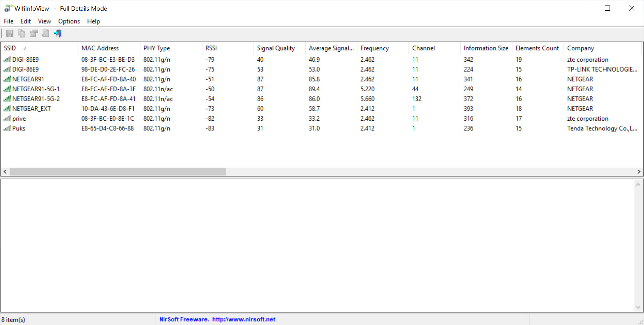This screenshot has width=644, height=325.
Task: Open the Options menu
Action: pyautogui.click(x=69, y=21)
